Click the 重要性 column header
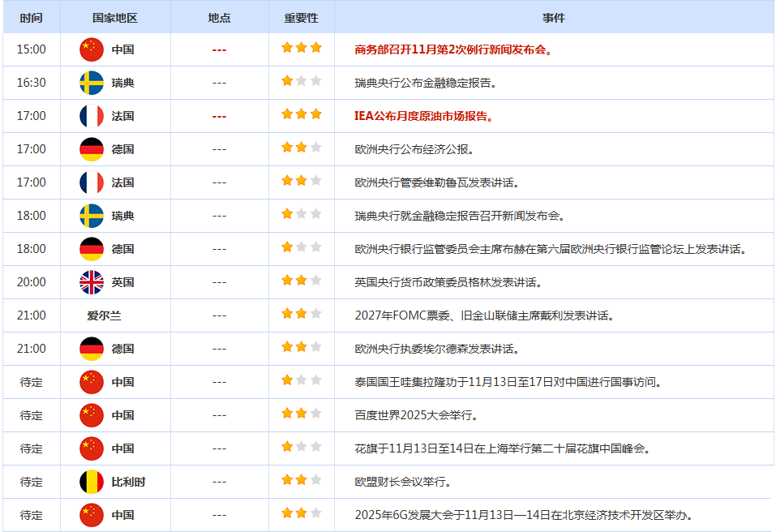Screen dimensions: 776x532 pyautogui.click(x=301, y=17)
